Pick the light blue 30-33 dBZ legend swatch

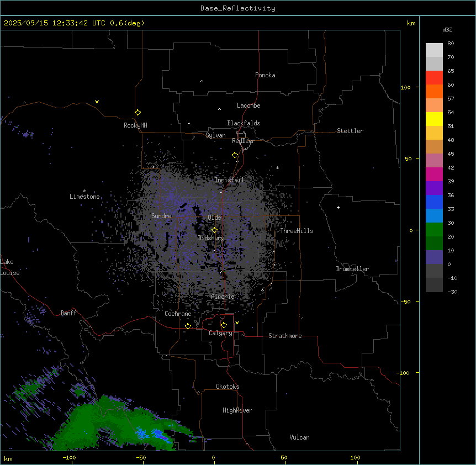pyautogui.click(x=434, y=216)
